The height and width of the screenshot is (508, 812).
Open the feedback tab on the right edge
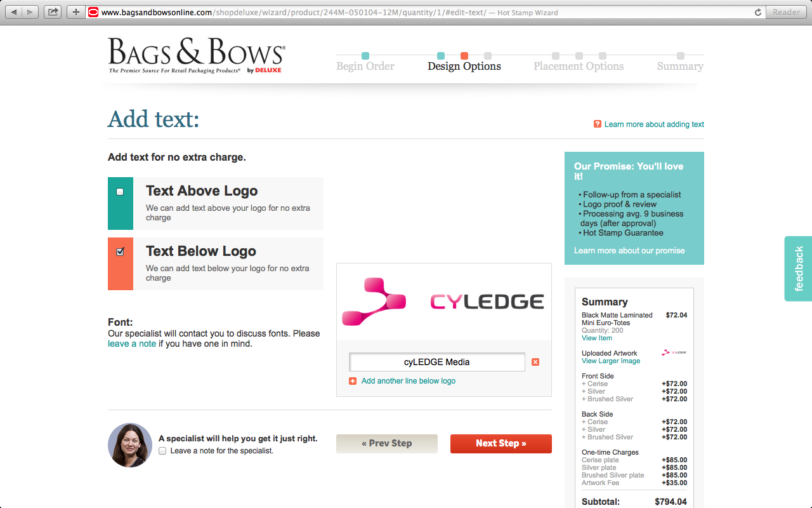[797, 268]
